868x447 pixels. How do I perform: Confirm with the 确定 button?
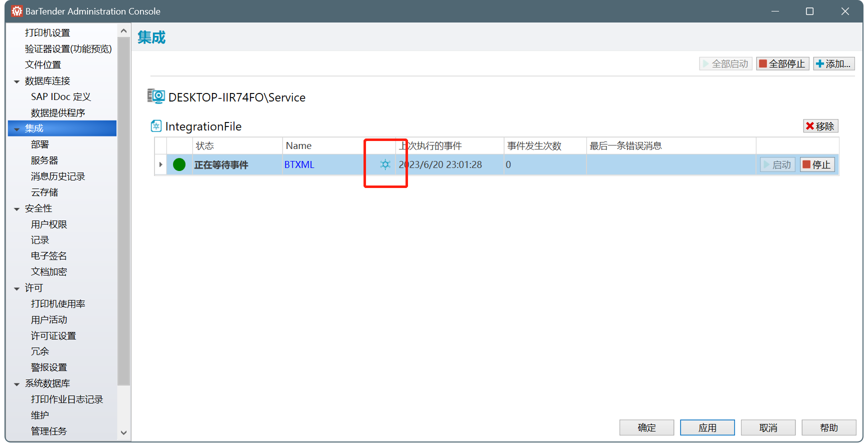click(646, 427)
